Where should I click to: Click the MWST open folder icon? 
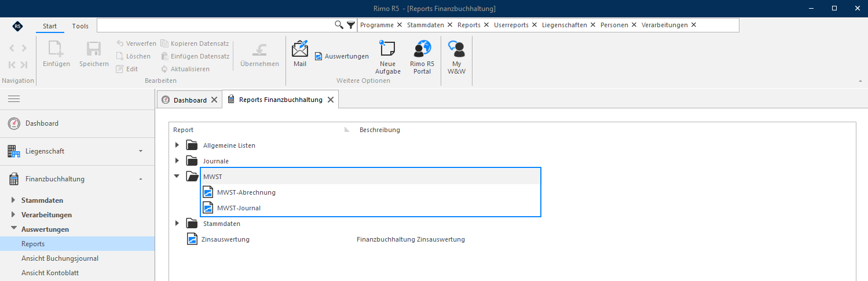(x=193, y=176)
